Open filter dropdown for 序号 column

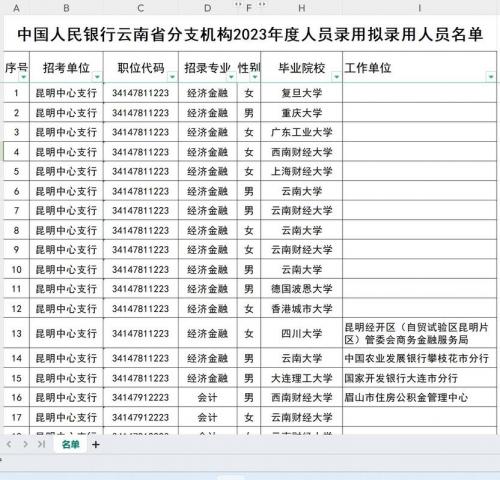coord(24,77)
